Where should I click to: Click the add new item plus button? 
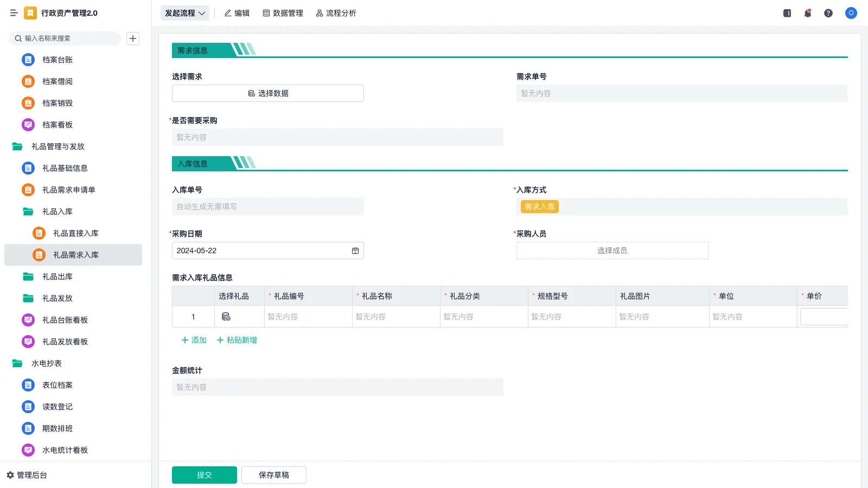[133, 38]
